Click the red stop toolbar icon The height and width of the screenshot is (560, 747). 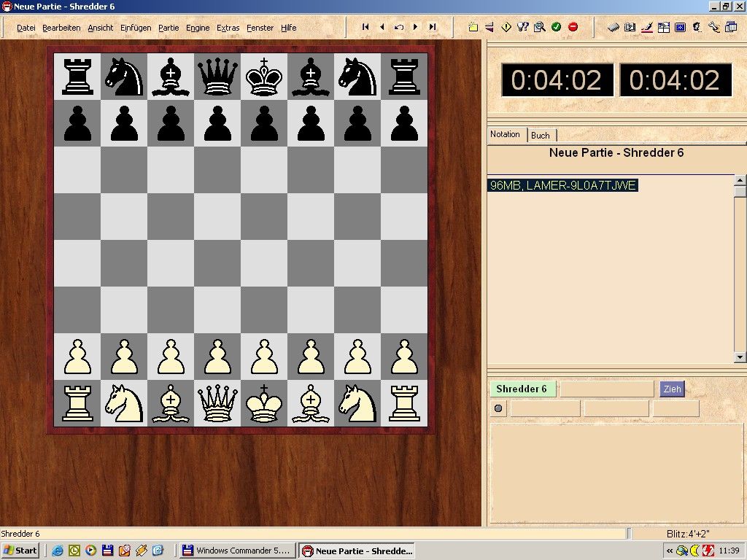point(573,27)
